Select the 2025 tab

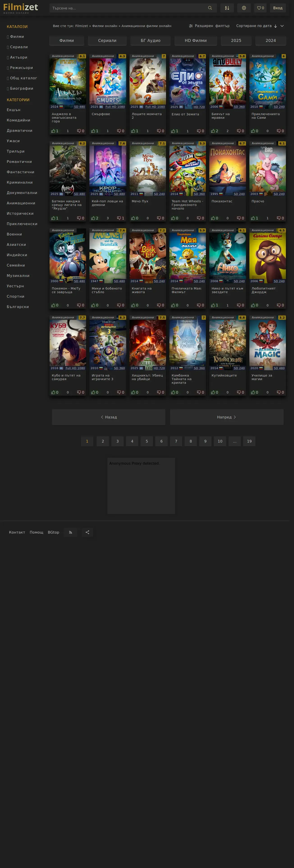coord(236,40)
